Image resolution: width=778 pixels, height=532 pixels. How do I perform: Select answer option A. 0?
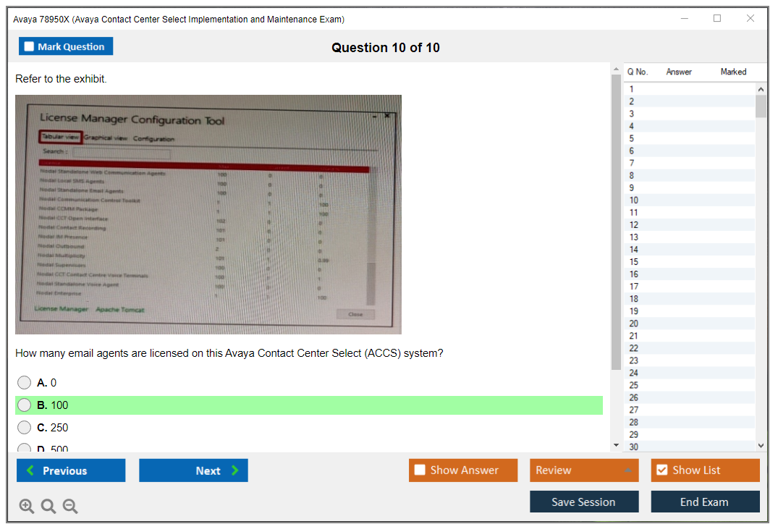pyautogui.click(x=25, y=383)
